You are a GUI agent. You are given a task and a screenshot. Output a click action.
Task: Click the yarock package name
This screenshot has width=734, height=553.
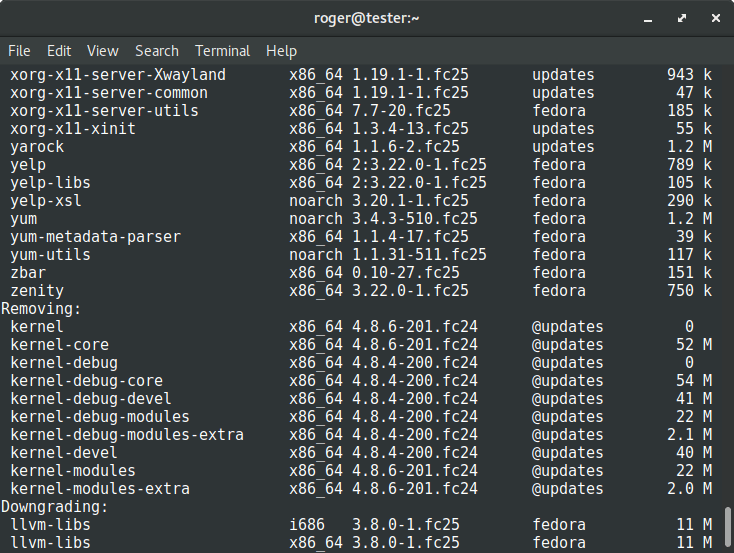coord(37,147)
